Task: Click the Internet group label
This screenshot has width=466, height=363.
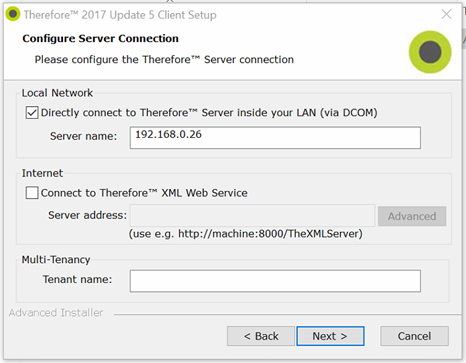Action: 42,173
